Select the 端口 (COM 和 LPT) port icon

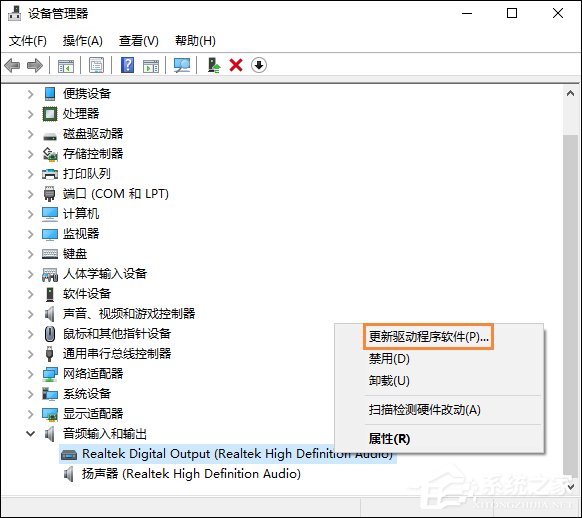50,194
